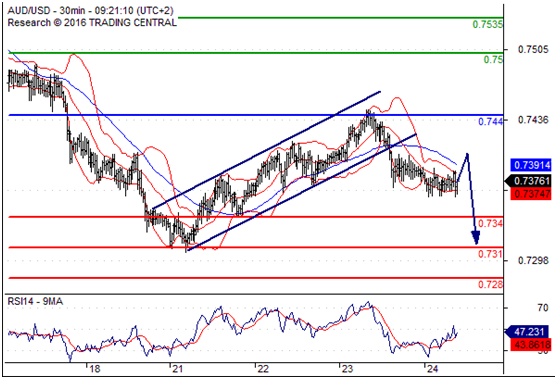
Task: Click the red 43.8618 RSI average tag
Action: point(531,345)
